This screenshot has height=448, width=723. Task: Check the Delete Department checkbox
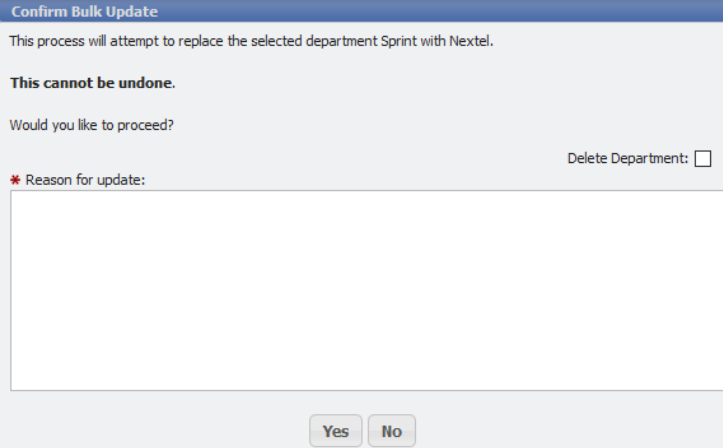(703, 159)
